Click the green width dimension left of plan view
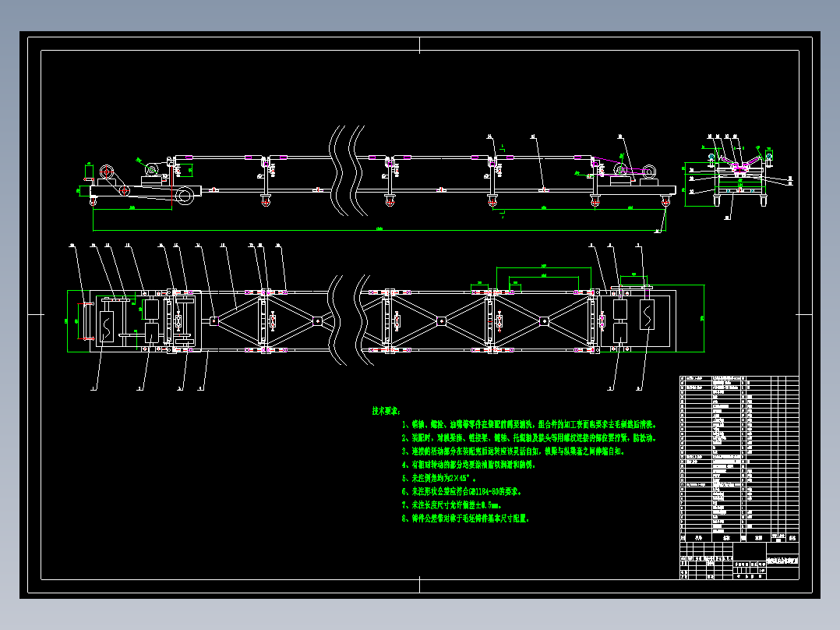The image size is (840, 630). (68, 321)
